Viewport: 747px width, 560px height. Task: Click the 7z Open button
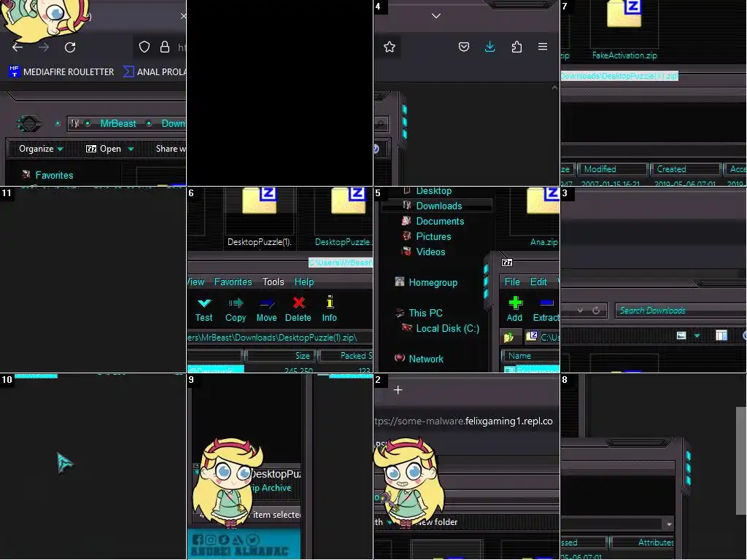(x=104, y=149)
